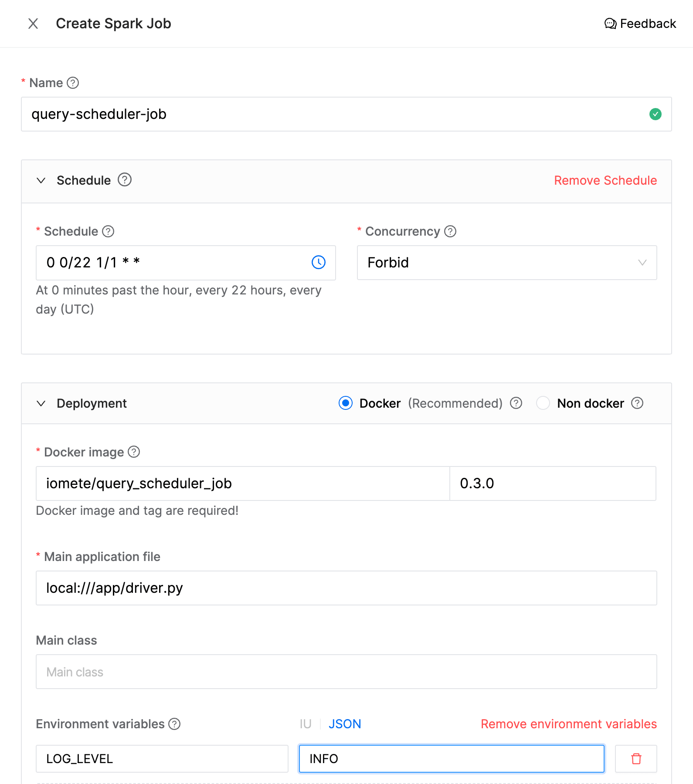Show help for Docker (Recommended) option
The image size is (693, 784).
click(516, 403)
